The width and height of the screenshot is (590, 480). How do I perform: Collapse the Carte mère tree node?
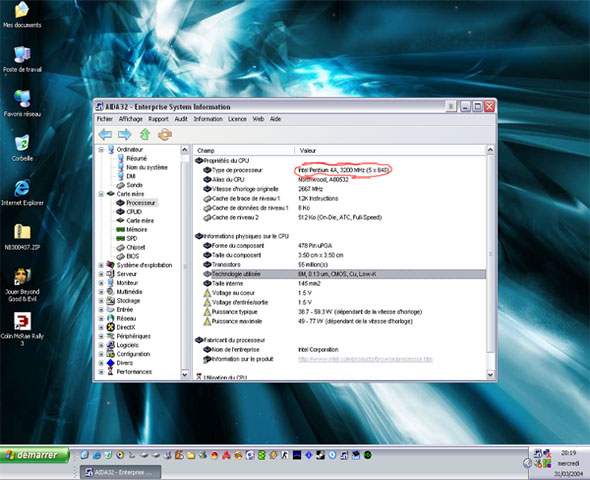tap(101, 194)
